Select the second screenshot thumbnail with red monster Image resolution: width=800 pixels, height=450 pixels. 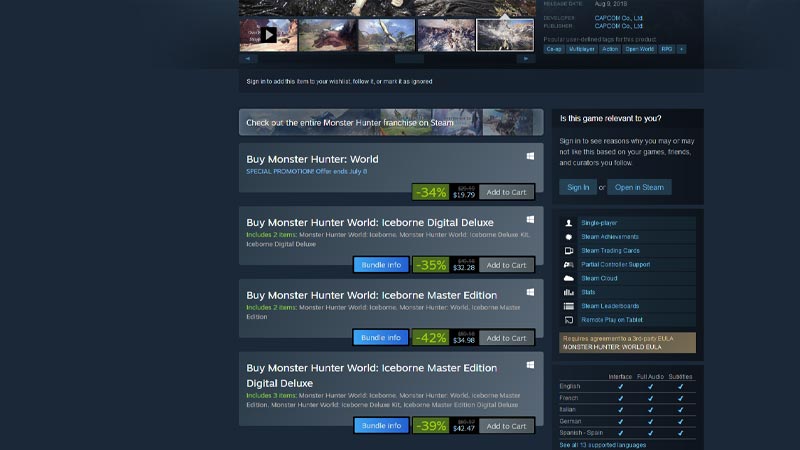coord(328,35)
